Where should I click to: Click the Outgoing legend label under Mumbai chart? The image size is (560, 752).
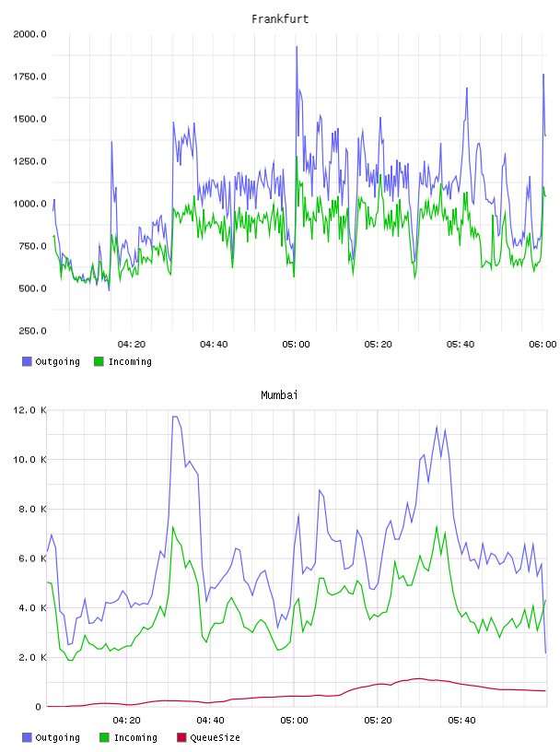[57, 737]
